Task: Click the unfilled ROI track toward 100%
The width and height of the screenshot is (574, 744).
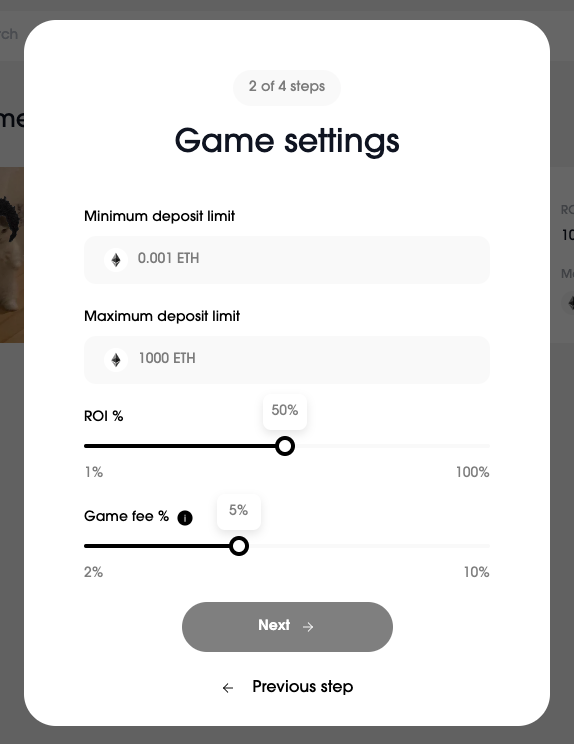Action: click(x=392, y=446)
